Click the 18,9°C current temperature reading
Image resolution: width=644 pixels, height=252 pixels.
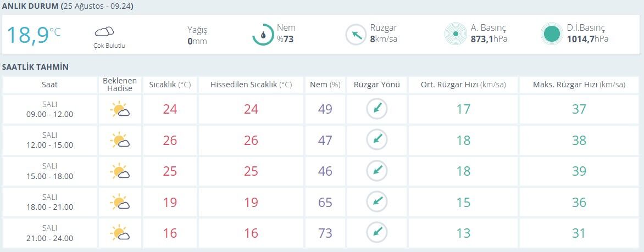click(34, 35)
